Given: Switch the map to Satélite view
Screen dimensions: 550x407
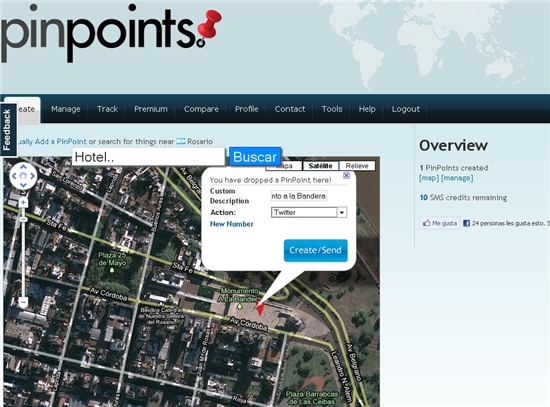Looking at the screenshot, I should pyautogui.click(x=321, y=166).
